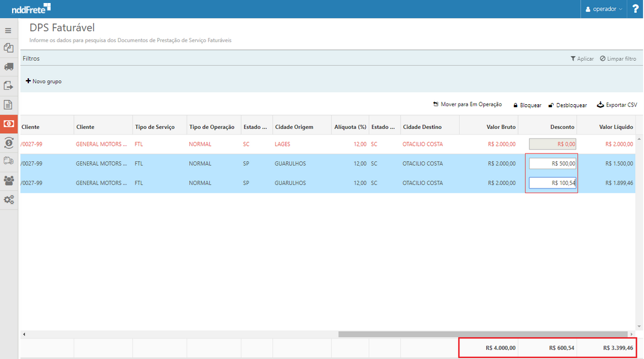Click the Bloquear lock button
Image resolution: width=644 pixels, height=359 pixels.
[527, 105]
